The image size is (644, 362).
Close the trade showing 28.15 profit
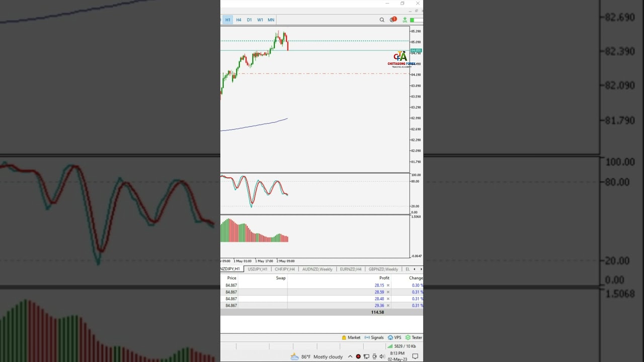point(388,285)
